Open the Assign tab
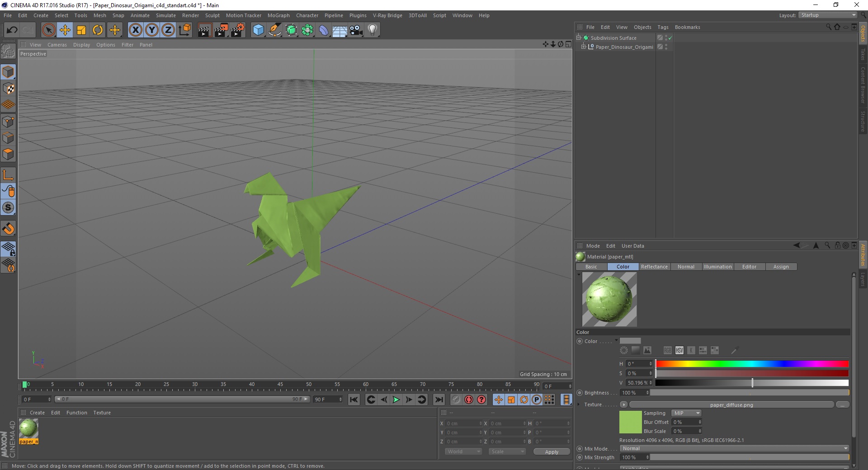This screenshot has width=868, height=470. 781,267
